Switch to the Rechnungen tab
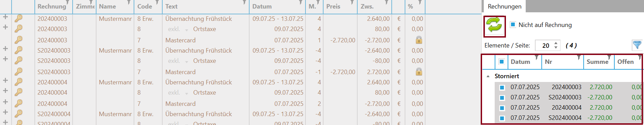644x125 pixels. pos(504,6)
